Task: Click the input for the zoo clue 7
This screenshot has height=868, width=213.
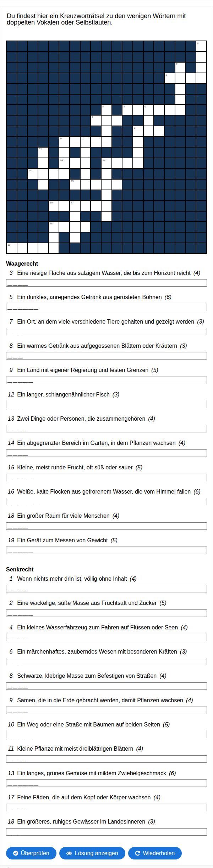Action: tap(106, 332)
